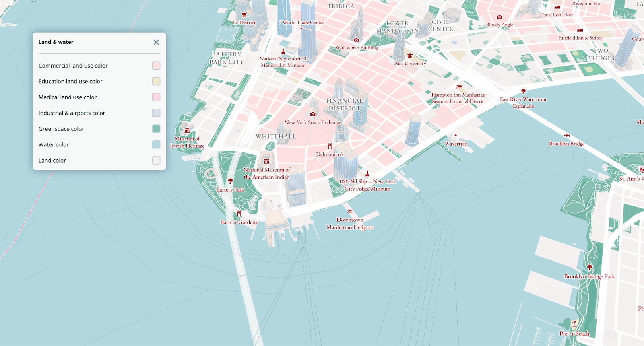The image size is (644, 346).
Task: Click the Museum of Jewish Heritage museum icon
Action: pyautogui.click(x=187, y=130)
